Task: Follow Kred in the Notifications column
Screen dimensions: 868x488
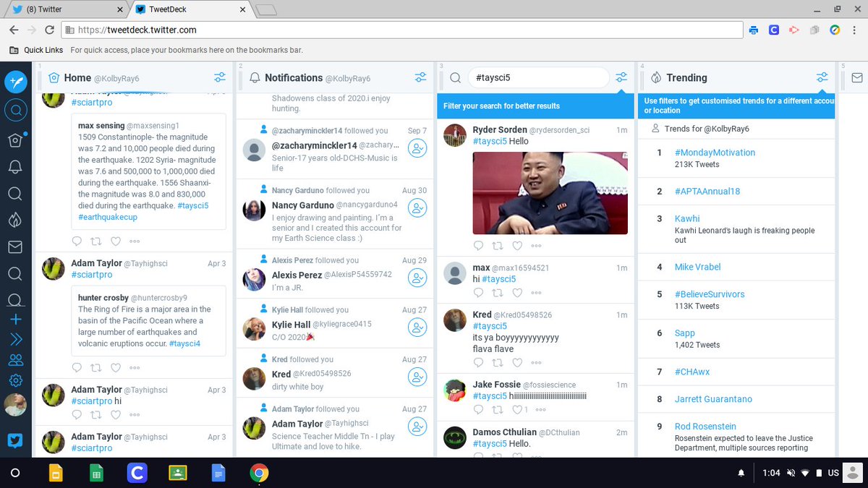Action: click(x=417, y=377)
